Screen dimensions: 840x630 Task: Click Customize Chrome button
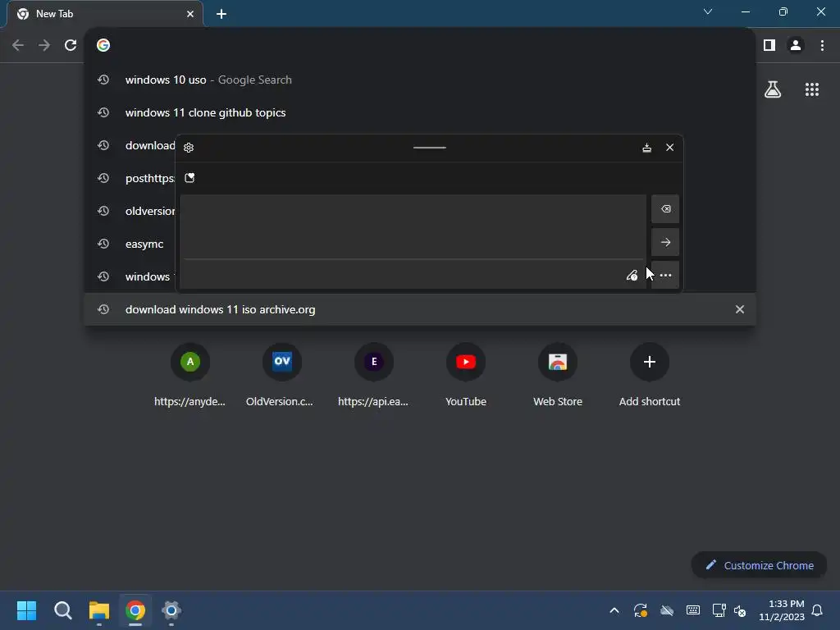pos(759,565)
